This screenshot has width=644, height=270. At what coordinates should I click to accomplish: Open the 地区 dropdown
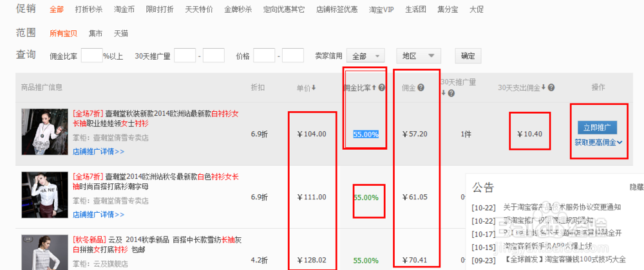coord(419,56)
